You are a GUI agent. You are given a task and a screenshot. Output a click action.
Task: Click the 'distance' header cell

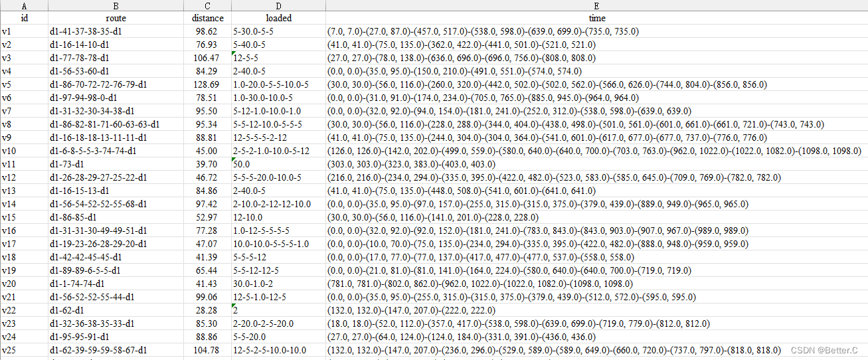(x=207, y=18)
